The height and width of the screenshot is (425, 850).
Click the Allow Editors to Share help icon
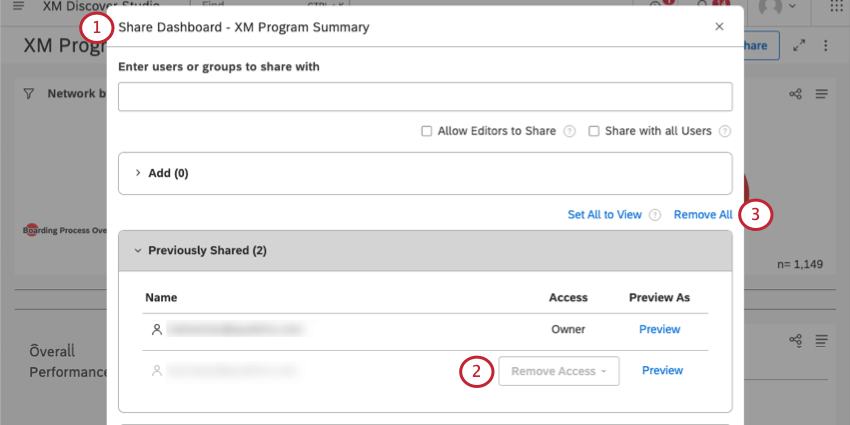point(570,131)
